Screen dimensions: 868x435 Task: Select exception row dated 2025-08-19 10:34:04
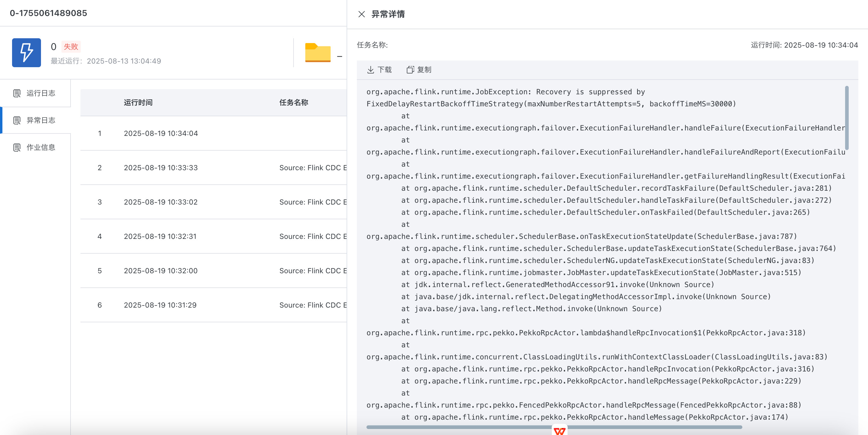161,133
